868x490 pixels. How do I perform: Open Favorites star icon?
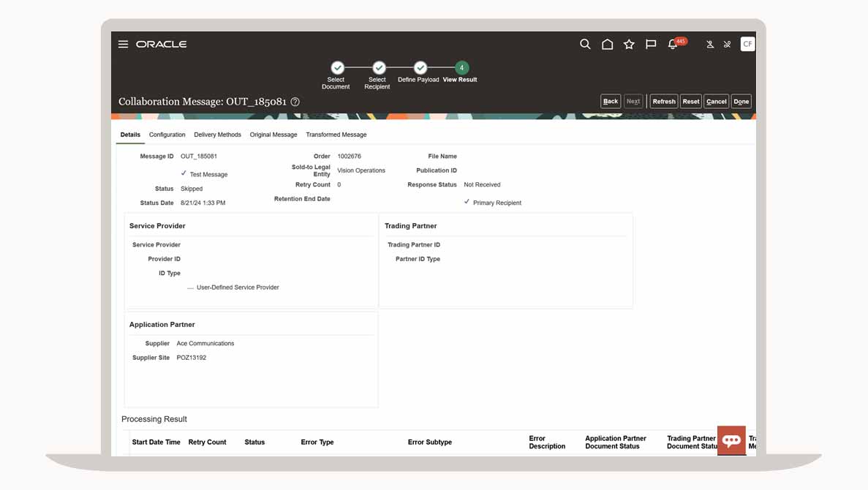click(629, 45)
